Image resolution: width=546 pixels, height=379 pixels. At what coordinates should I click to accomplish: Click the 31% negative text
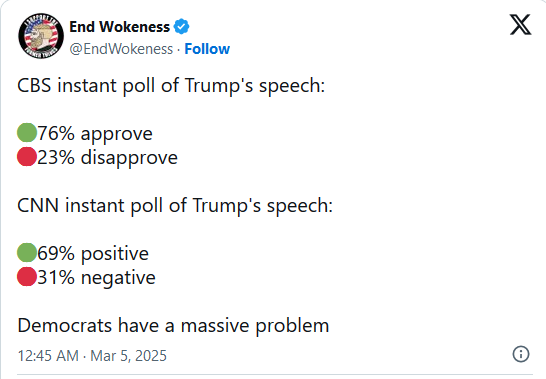96,278
